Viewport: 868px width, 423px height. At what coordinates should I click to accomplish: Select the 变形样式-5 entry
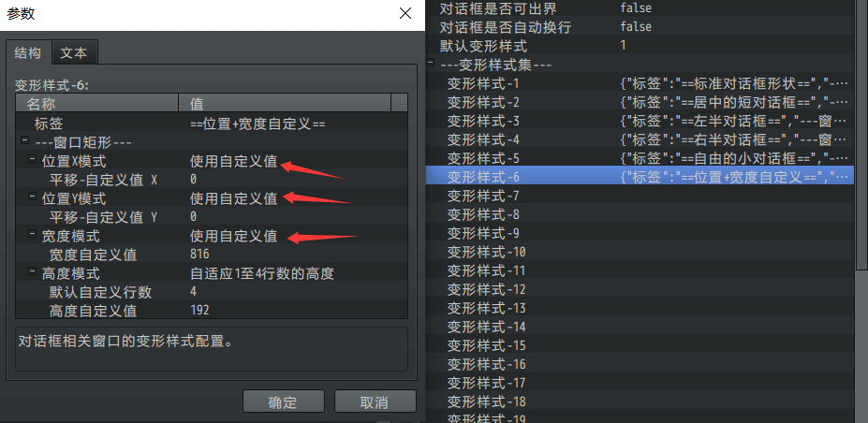tap(640, 159)
